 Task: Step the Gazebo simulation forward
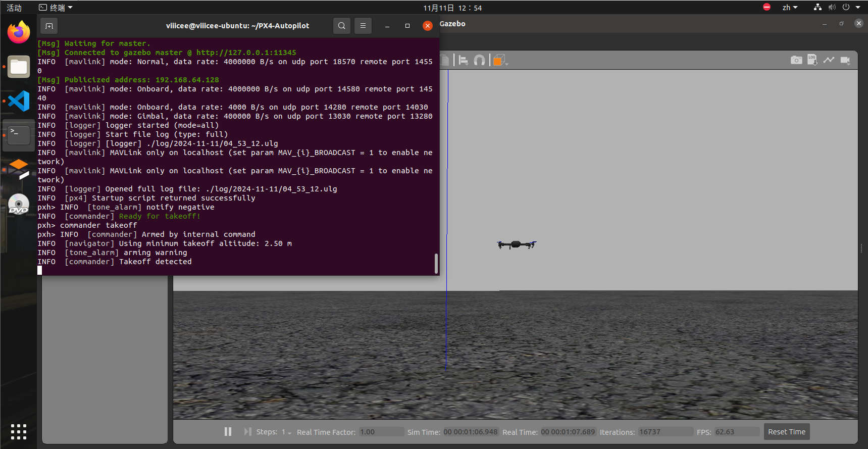[247, 432]
